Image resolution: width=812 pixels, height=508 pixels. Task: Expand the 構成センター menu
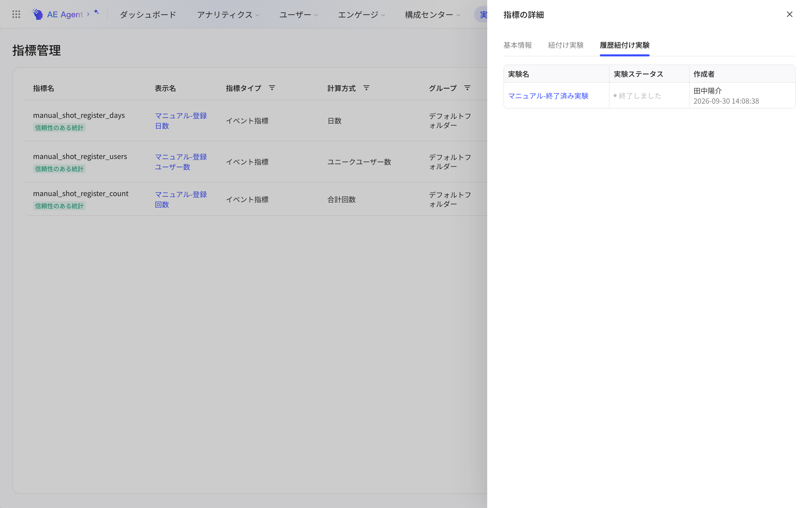pos(432,15)
